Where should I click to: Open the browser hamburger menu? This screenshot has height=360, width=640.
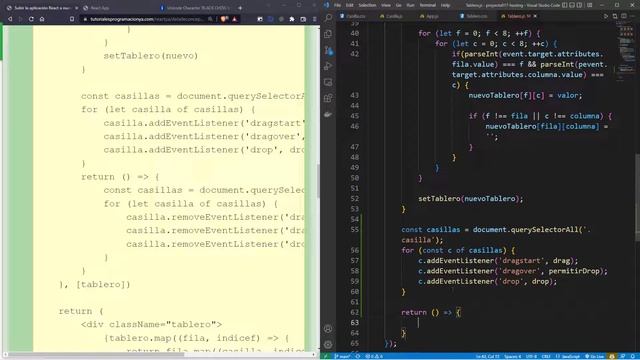pyautogui.click(x=314, y=19)
